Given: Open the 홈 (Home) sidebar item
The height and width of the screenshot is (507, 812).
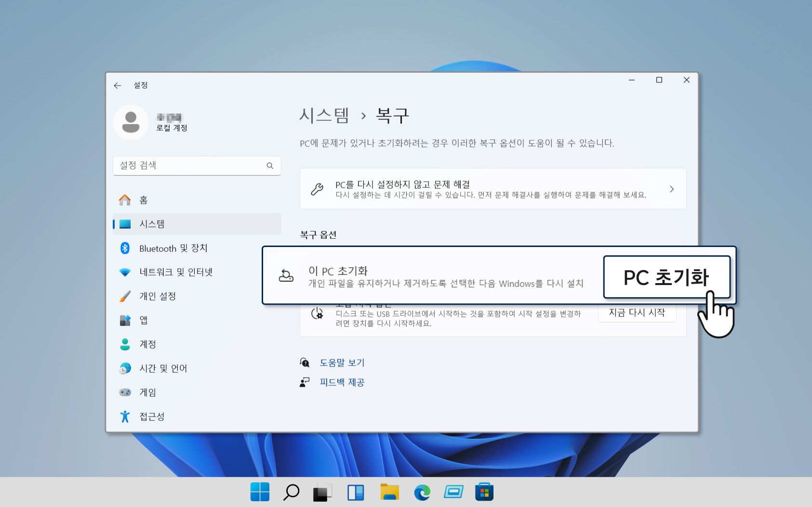Looking at the screenshot, I should tap(143, 200).
